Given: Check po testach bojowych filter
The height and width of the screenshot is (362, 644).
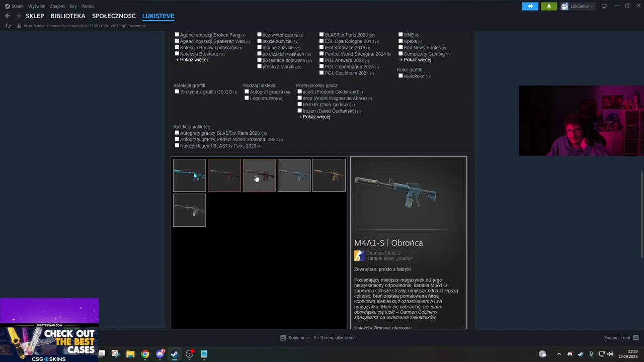Looking at the screenshot, I should coord(259,60).
